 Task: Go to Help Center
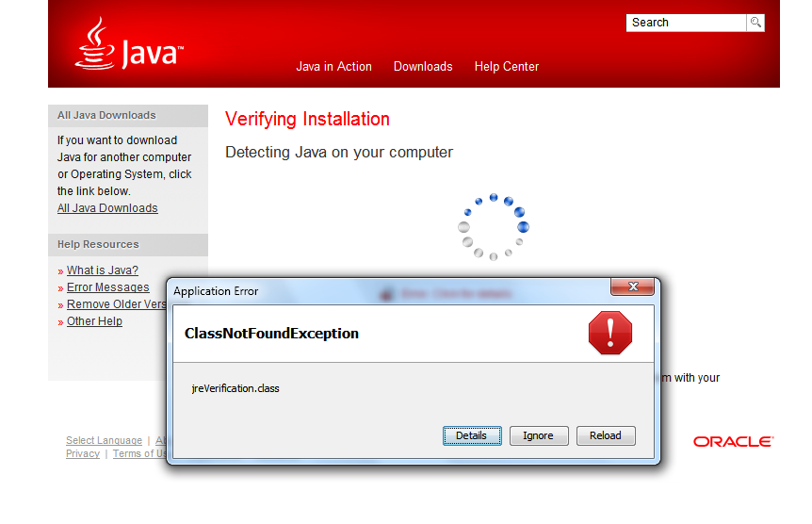pos(507,66)
